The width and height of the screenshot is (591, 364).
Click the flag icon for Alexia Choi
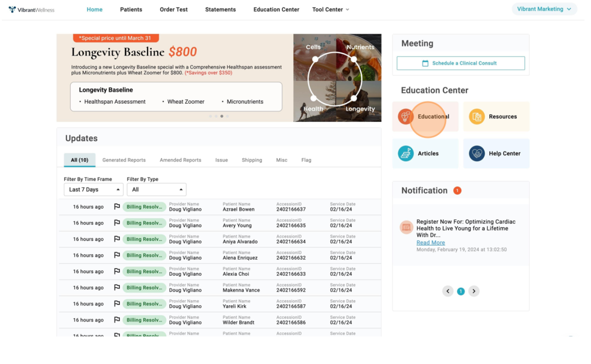point(117,272)
